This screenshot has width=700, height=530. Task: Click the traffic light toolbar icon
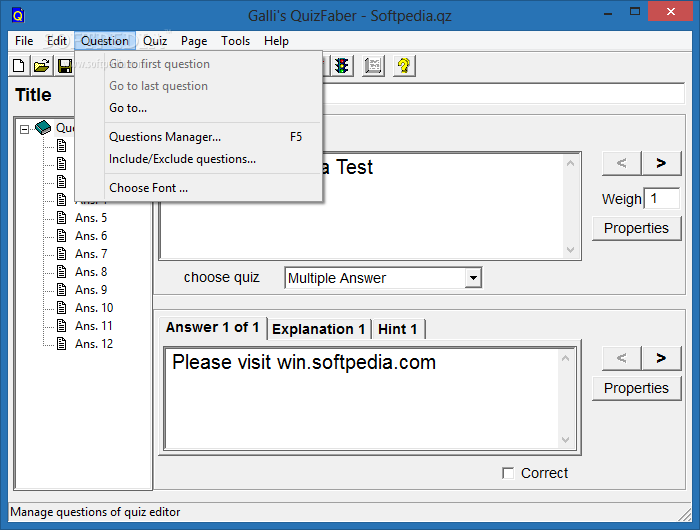[342, 66]
